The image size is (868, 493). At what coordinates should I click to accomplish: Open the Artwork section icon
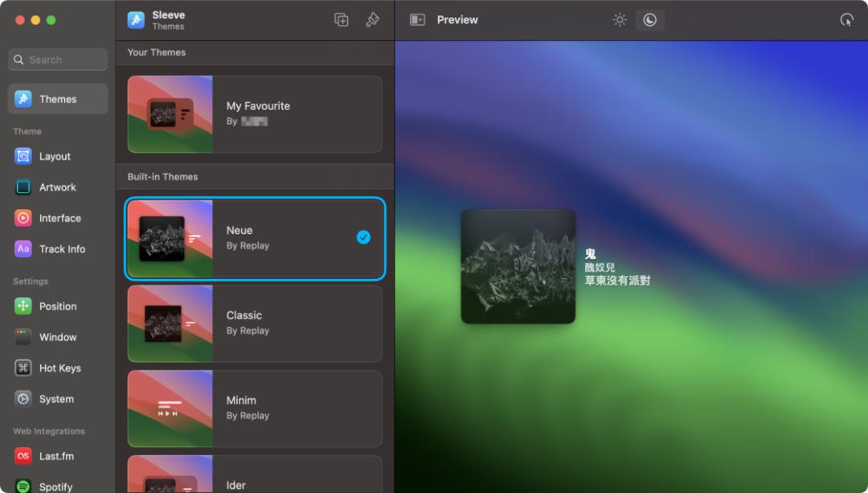[23, 187]
